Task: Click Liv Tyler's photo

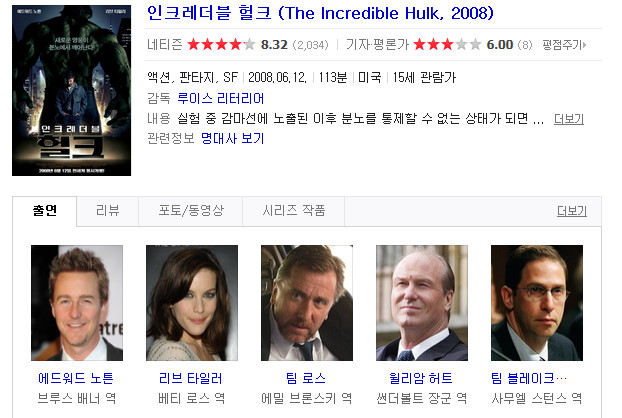Action: click(x=192, y=303)
